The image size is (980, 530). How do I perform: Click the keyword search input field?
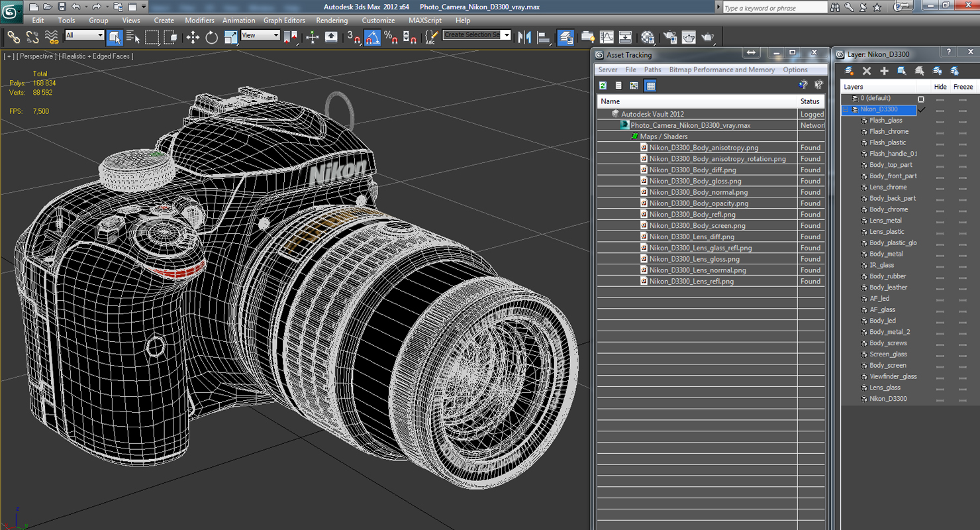click(775, 8)
